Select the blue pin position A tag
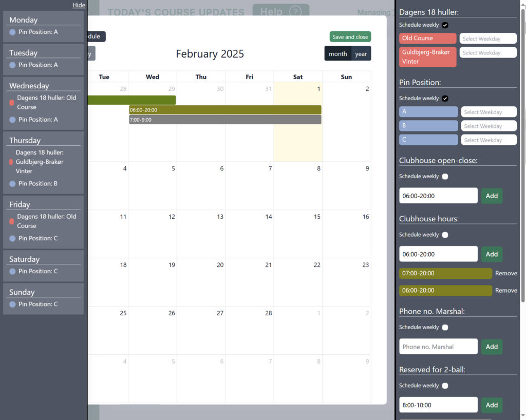526x420 pixels. coord(428,111)
